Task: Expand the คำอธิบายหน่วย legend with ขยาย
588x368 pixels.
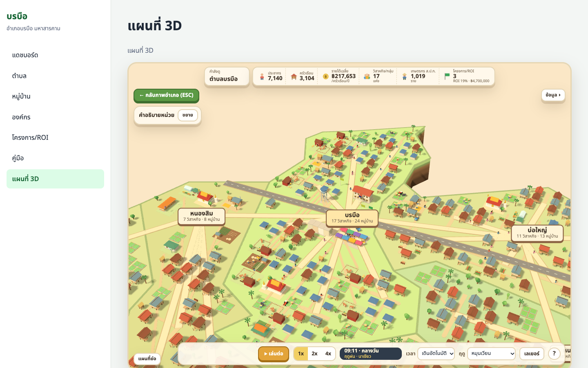Action: [188, 115]
